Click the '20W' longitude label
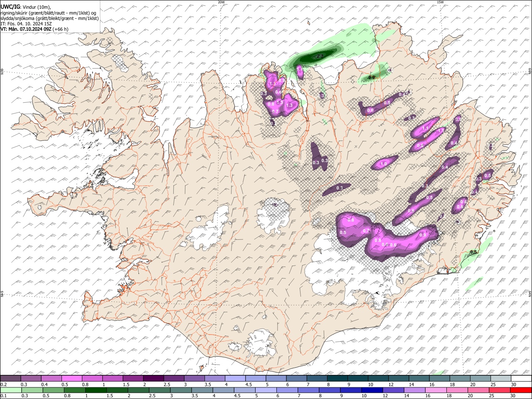532x399 pixels. pyautogui.click(x=221, y=2)
